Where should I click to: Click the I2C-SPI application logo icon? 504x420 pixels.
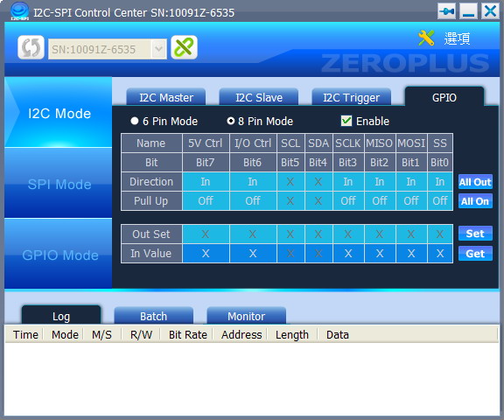[19, 11]
